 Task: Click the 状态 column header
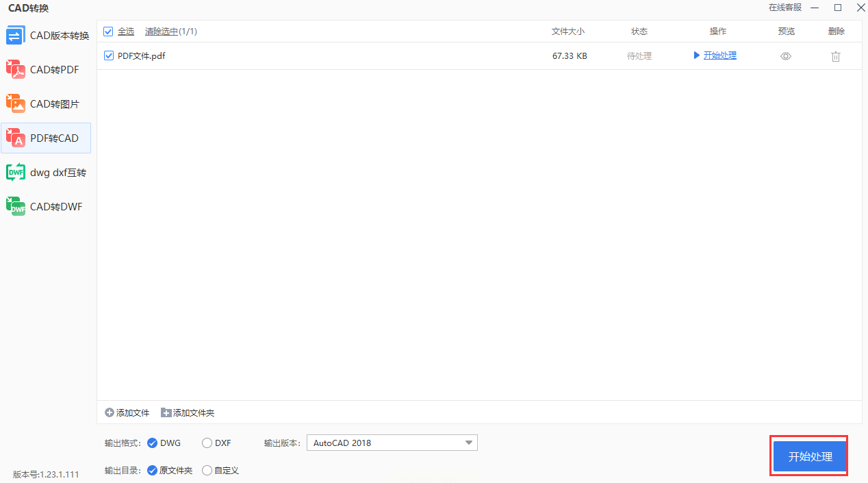point(639,32)
